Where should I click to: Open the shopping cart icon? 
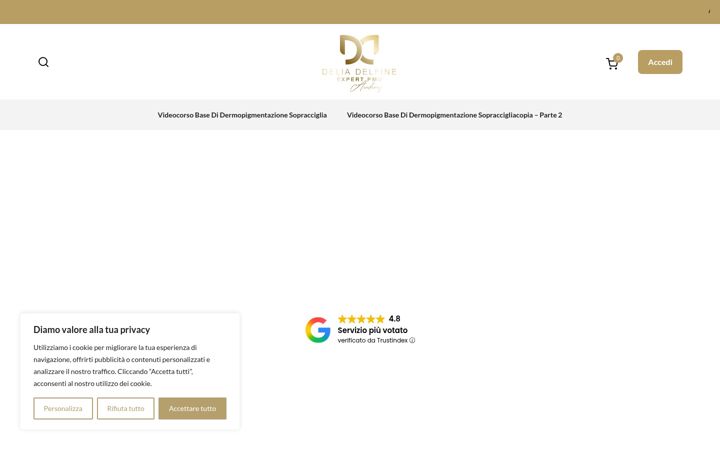click(x=612, y=64)
